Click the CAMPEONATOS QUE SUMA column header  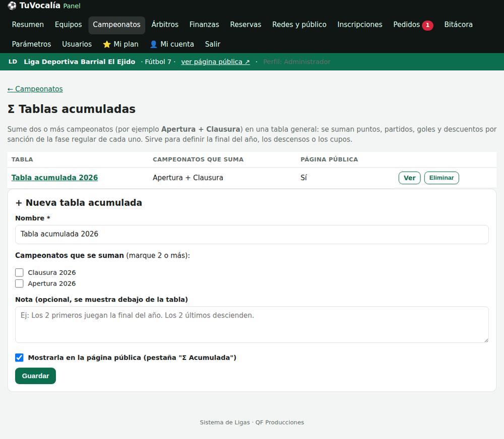[198, 160]
